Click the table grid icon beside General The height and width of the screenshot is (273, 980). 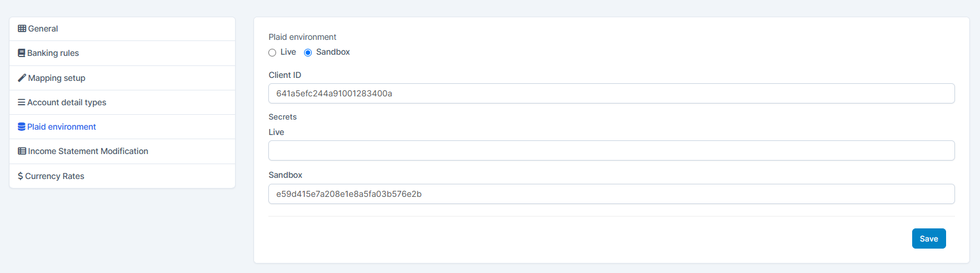[x=22, y=29]
